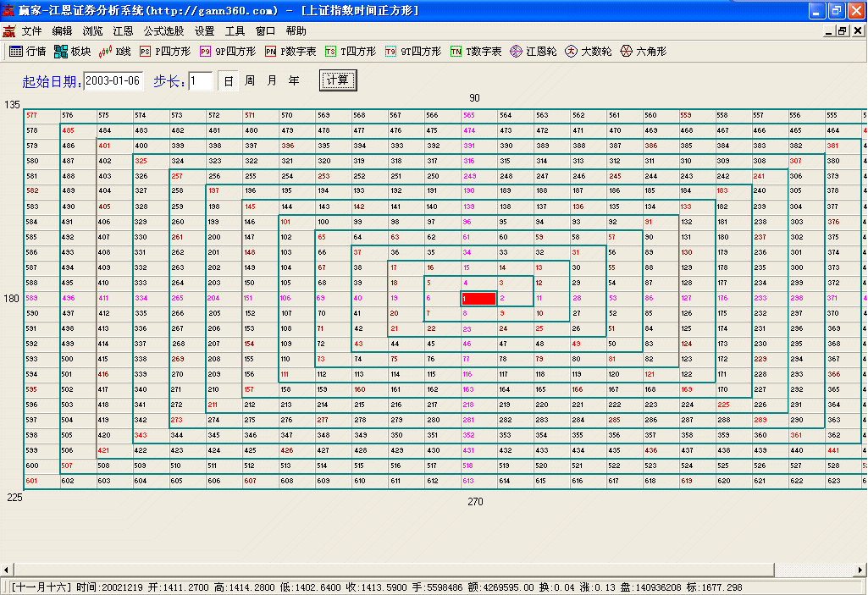
Task: Select the 日 day step unit
Action: [229, 81]
